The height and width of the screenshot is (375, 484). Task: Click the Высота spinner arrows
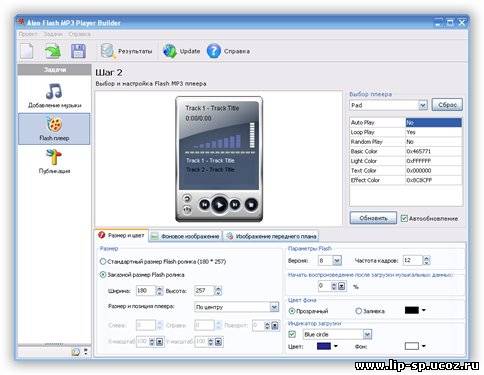coord(218,291)
